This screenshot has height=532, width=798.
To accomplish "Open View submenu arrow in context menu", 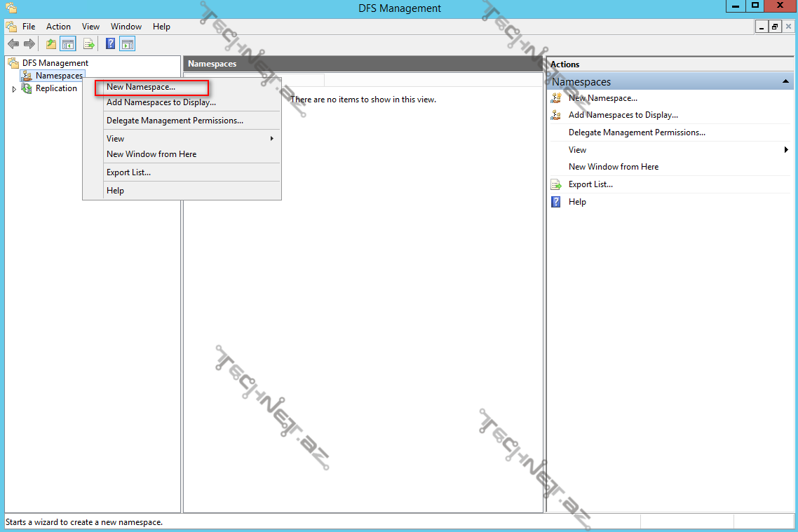I will (272, 138).
